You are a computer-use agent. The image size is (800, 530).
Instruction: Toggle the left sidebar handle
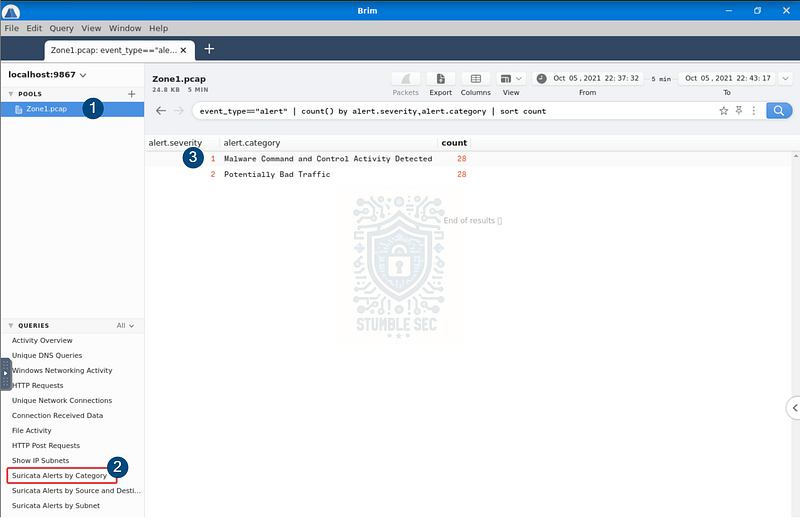click(6, 374)
